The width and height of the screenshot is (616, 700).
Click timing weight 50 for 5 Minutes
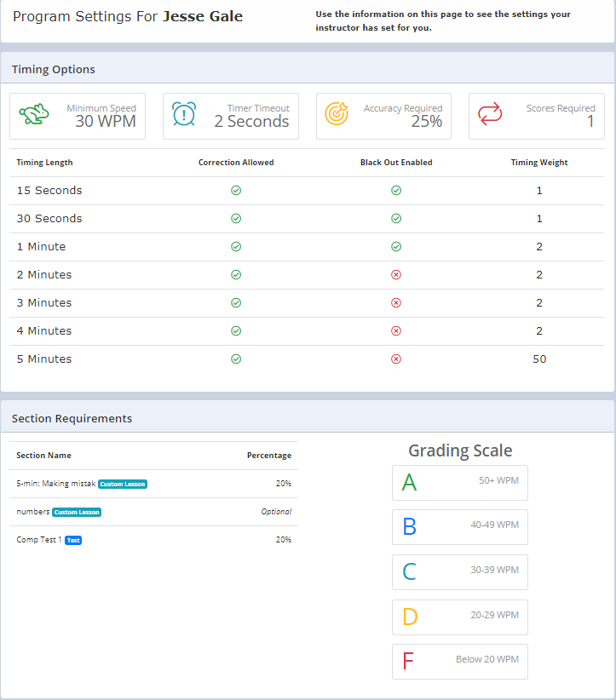[x=539, y=359]
